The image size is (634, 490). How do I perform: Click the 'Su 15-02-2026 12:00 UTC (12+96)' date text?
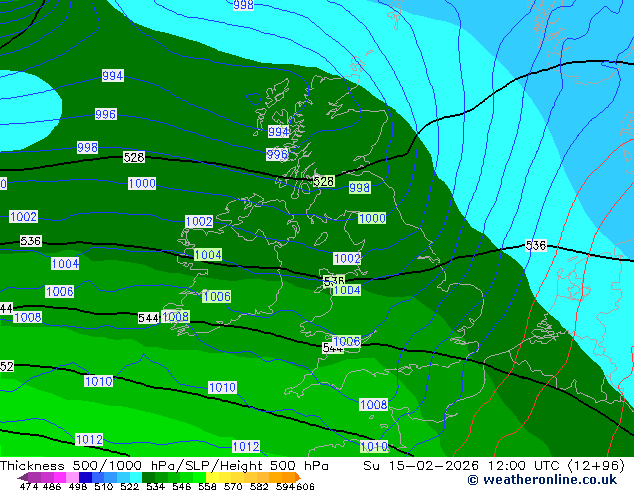[494, 466]
